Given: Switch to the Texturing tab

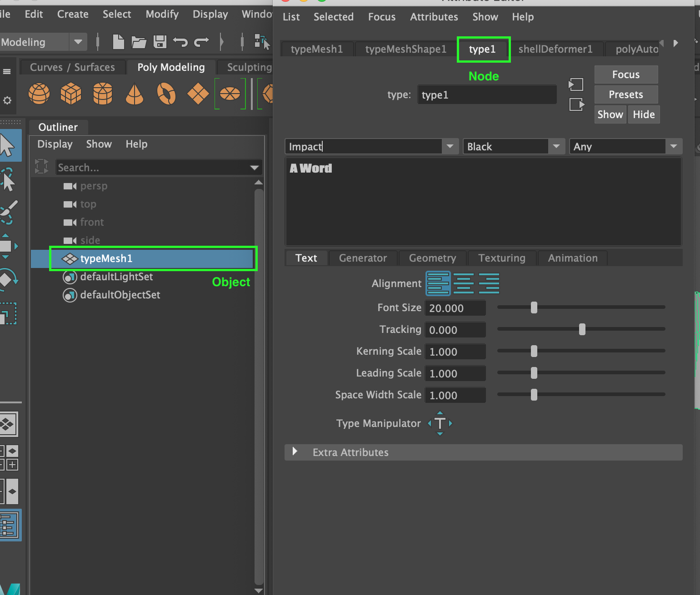Looking at the screenshot, I should [502, 258].
